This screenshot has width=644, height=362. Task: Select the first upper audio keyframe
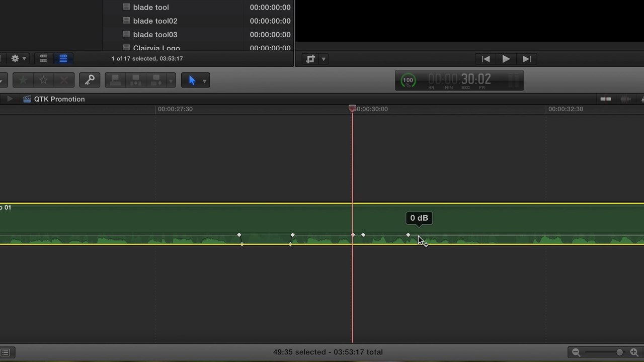pyautogui.click(x=239, y=235)
